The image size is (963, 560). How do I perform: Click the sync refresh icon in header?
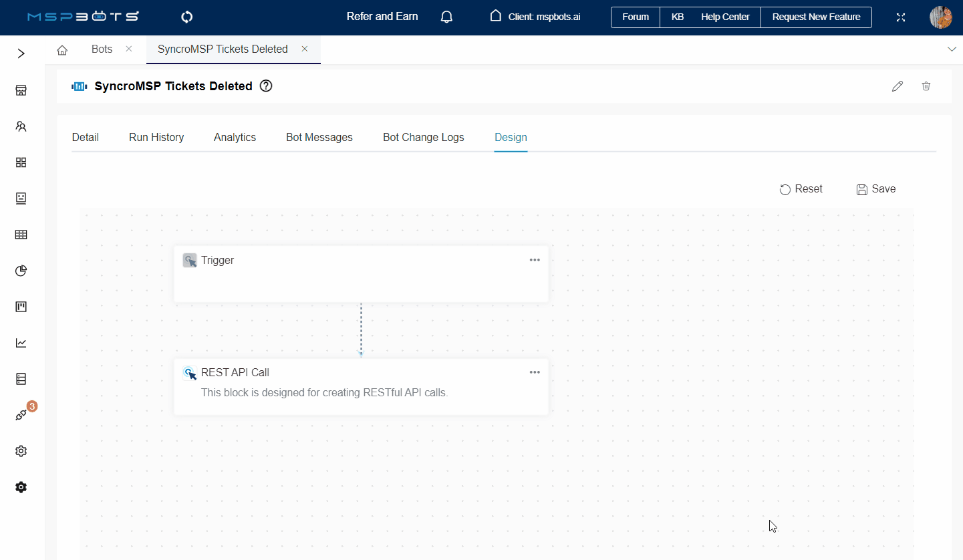click(x=187, y=17)
